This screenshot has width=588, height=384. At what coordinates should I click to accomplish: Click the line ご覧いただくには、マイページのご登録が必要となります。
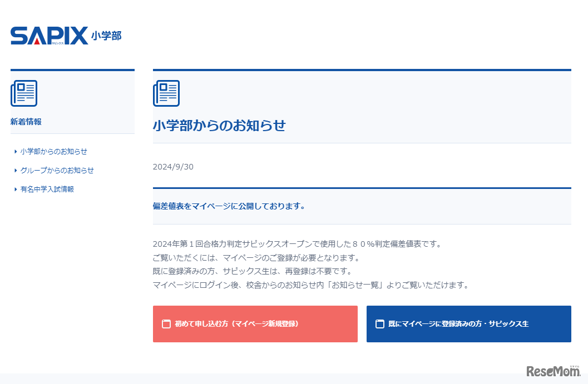coord(257,258)
